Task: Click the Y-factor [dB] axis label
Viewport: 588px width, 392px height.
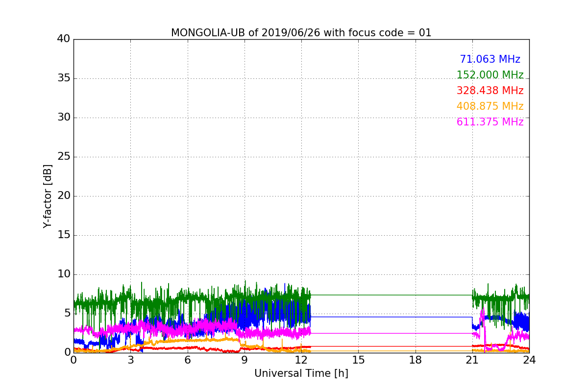Action: [x=48, y=196]
